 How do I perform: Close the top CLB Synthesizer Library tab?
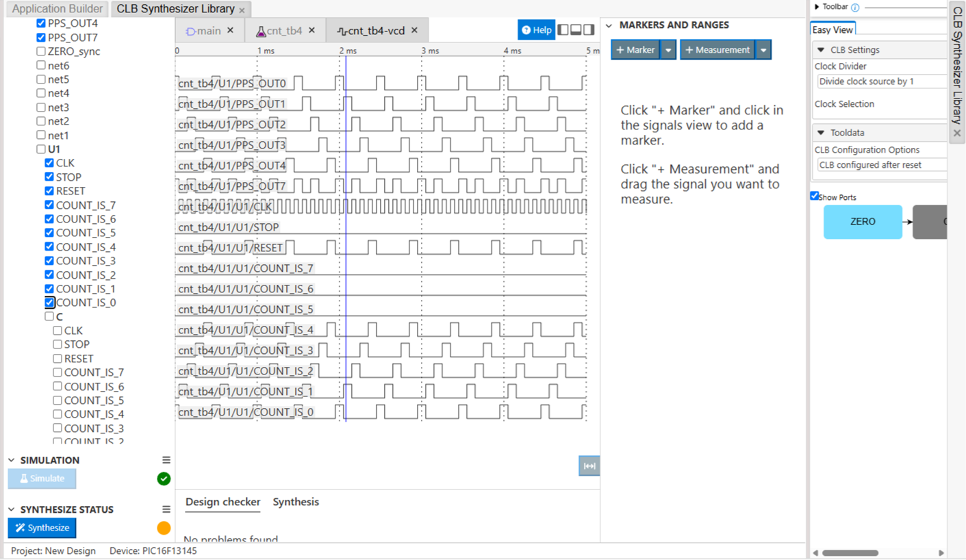point(242,10)
